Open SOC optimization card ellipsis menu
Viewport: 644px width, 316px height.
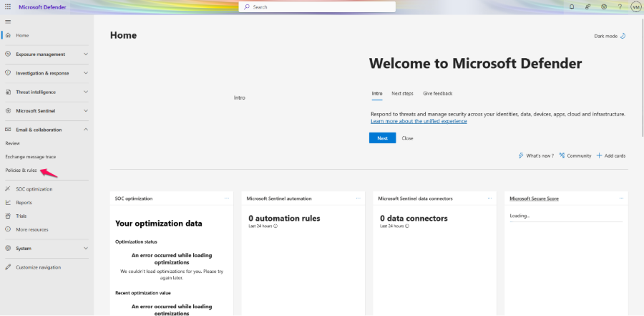[x=227, y=198]
